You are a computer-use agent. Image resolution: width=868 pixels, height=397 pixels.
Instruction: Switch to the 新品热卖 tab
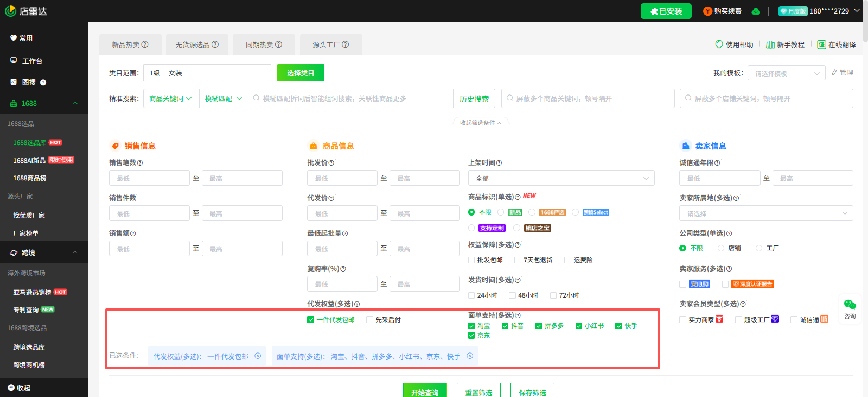point(130,45)
